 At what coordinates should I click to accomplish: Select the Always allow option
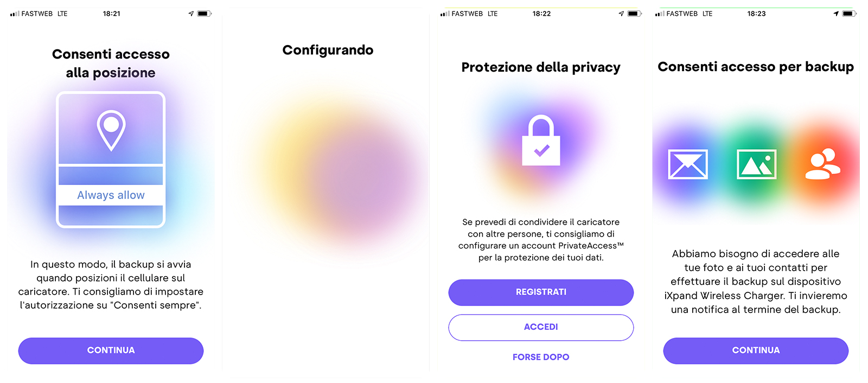111,195
